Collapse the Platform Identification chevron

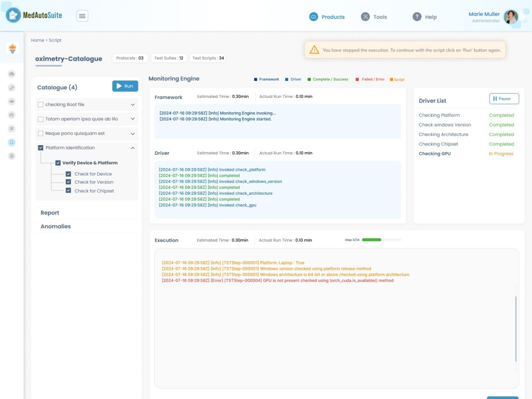pyautogui.click(x=132, y=148)
